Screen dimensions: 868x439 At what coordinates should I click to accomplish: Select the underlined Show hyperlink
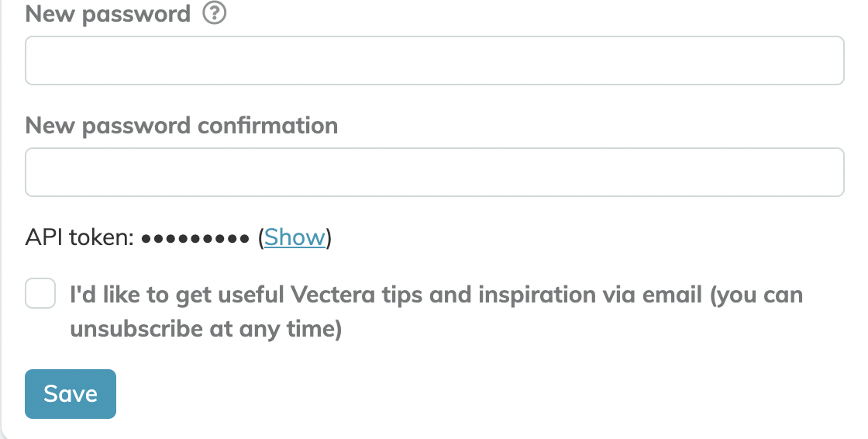click(294, 237)
